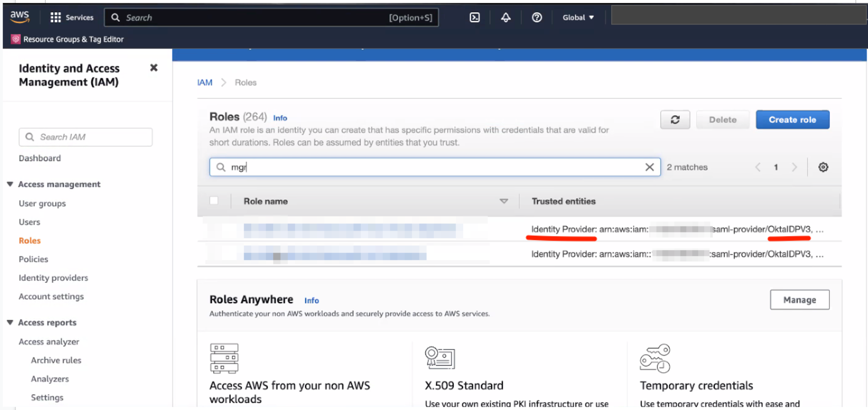Select Roles in the sidebar
Image resolution: width=868 pixels, height=410 pixels.
click(29, 240)
